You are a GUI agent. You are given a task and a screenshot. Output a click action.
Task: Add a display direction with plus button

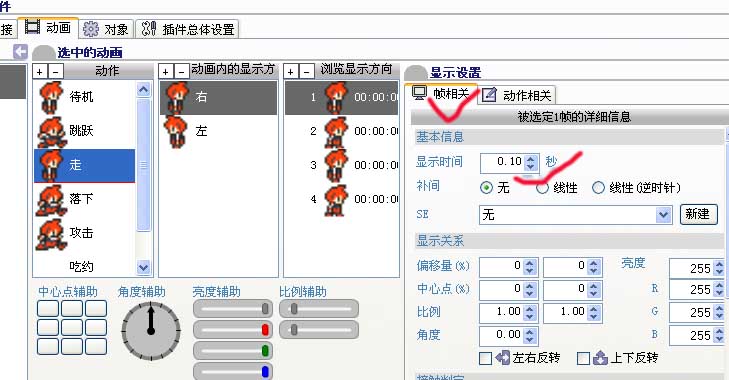pos(166,72)
